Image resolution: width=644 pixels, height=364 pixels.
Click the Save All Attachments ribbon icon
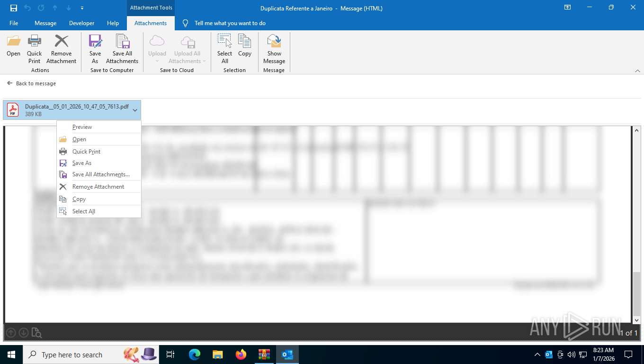pyautogui.click(x=122, y=49)
